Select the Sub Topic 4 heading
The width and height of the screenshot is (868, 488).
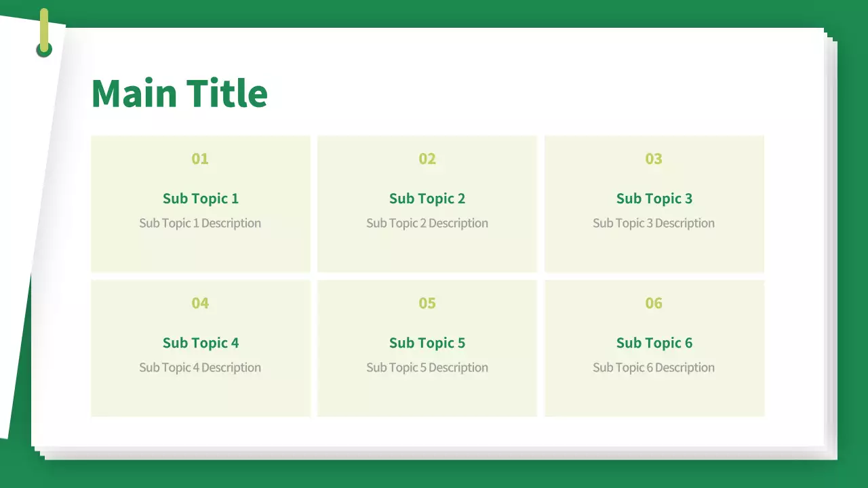coord(201,343)
